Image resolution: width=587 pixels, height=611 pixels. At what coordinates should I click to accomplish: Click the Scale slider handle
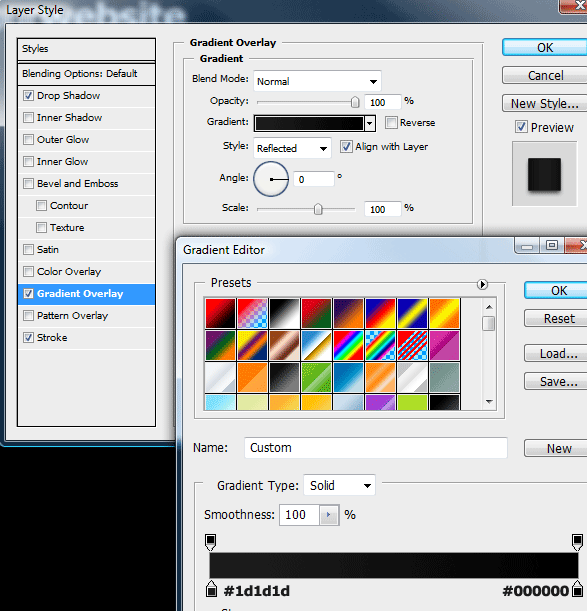(318, 209)
